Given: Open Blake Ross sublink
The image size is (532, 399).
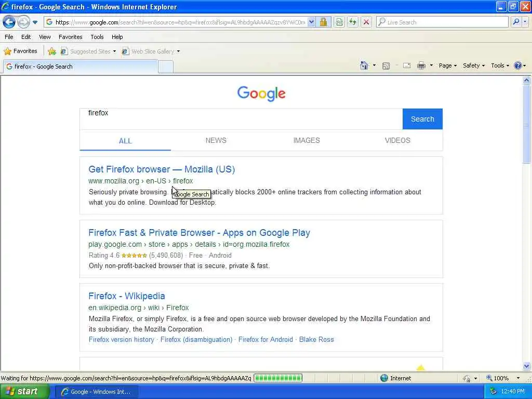Looking at the screenshot, I should 316,340.
